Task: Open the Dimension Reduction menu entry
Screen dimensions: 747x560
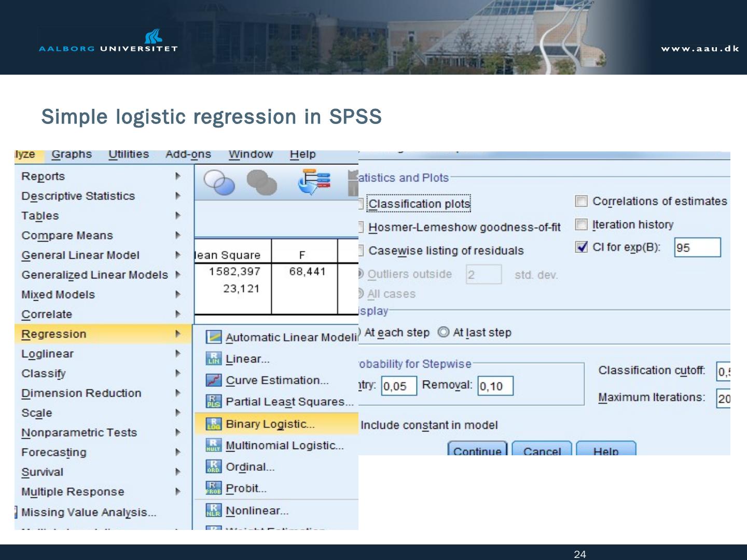Action: pos(103,393)
